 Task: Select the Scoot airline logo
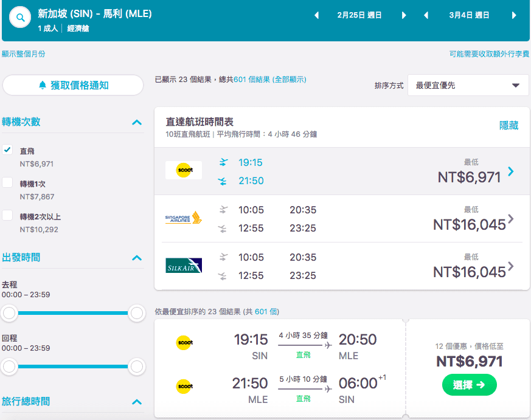pyautogui.click(x=183, y=170)
